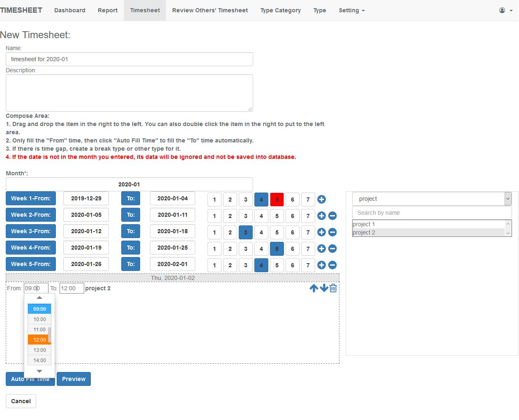Open the Timesheet tab

click(x=145, y=10)
